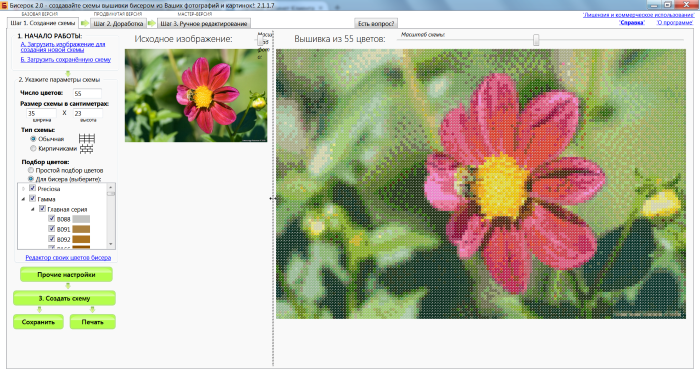
Task: Click the regular grid scheme type icon
Action: coord(87,138)
